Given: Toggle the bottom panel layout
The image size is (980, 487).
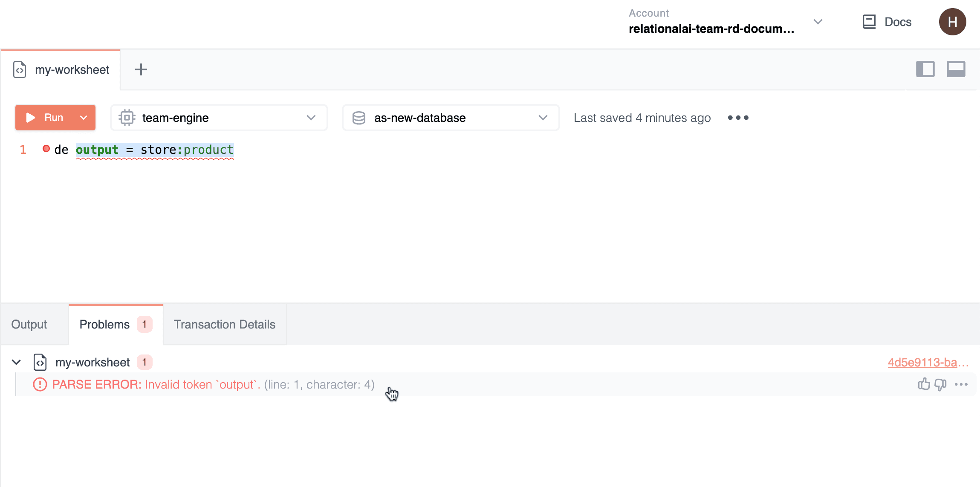Looking at the screenshot, I should (956, 69).
